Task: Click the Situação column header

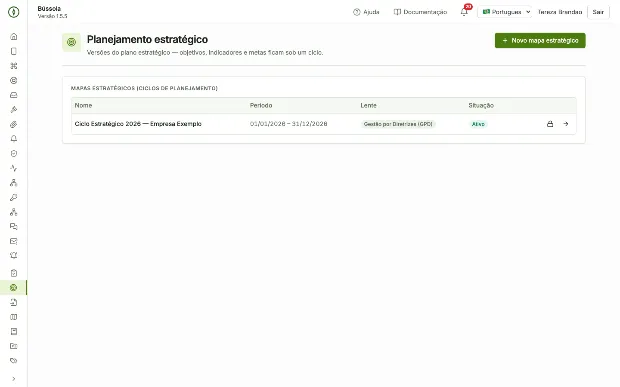Action: (x=481, y=106)
